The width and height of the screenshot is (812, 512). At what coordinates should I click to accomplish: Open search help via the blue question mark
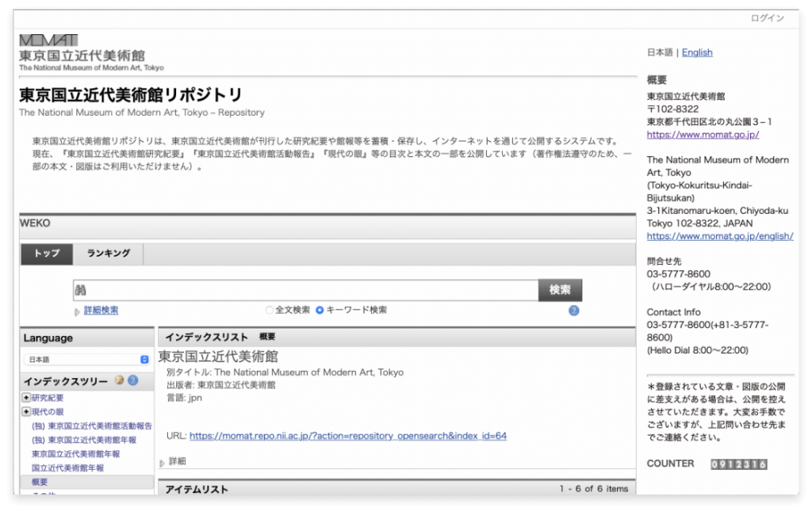click(574, 311)
